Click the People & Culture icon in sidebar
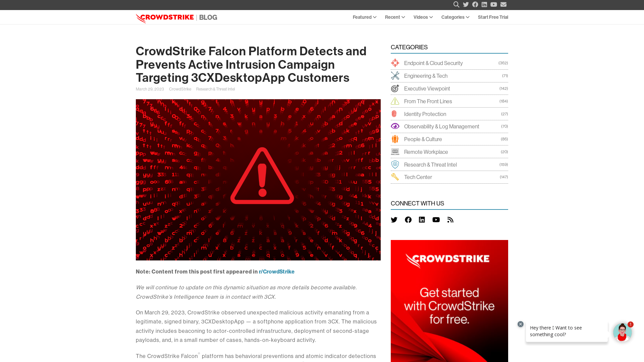The width and height of the screenshot is (644, 362). pos(395,139)
